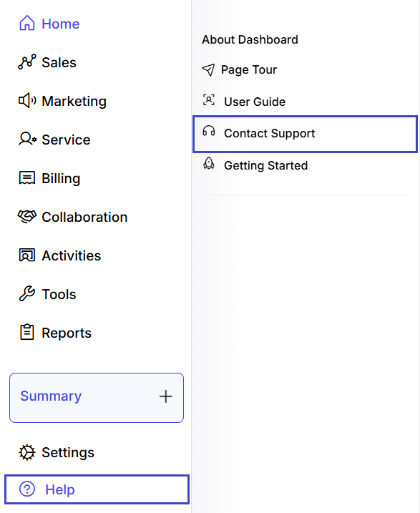Click the Reports clipboard icon
Viewport: 420px width, 513px height.
(x=26, y=332)
